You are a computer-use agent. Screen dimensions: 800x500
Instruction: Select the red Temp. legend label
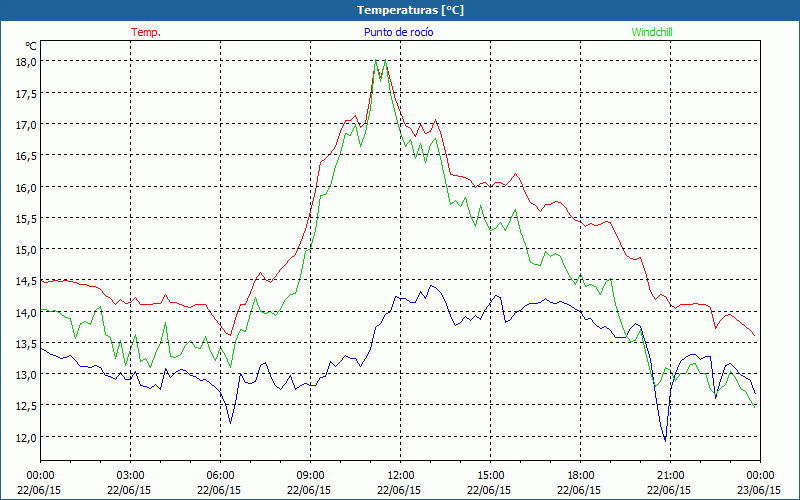[146, 32]
